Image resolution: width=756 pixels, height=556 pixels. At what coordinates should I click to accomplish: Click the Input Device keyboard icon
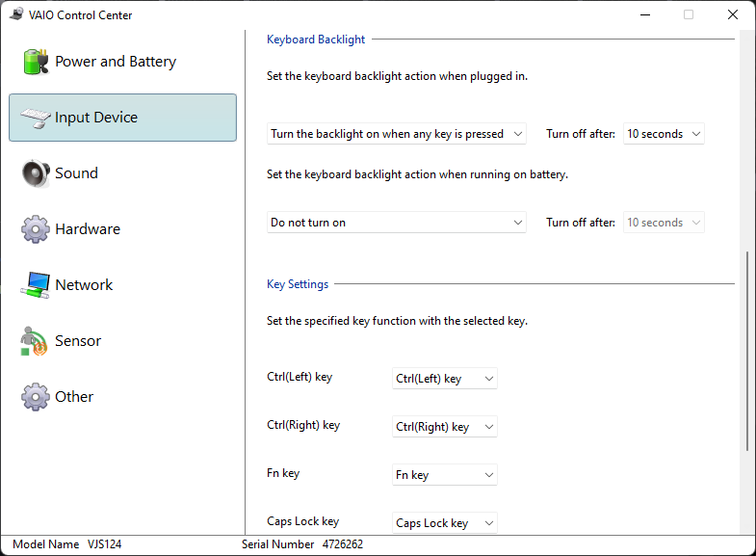click(x=36, y=118)
